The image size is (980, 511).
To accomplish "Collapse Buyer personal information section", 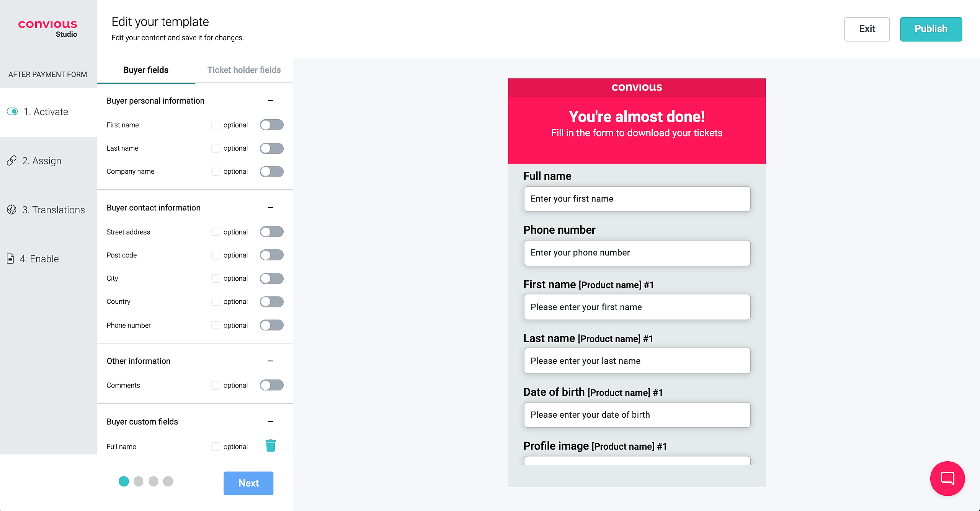I will [x=271, y=101].
